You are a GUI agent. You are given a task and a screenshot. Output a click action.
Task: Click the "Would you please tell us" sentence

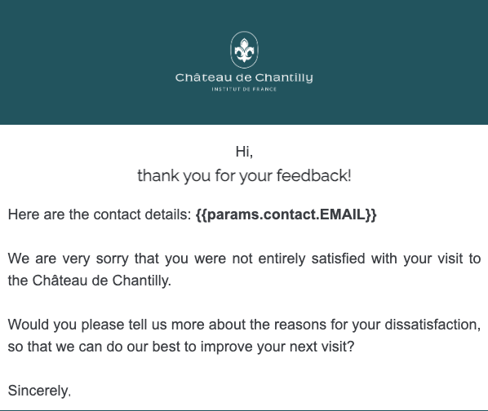[87, 325]
